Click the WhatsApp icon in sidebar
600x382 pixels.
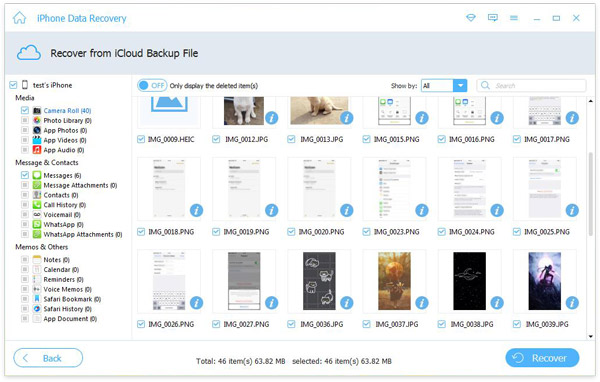click(x=37, y=224)
